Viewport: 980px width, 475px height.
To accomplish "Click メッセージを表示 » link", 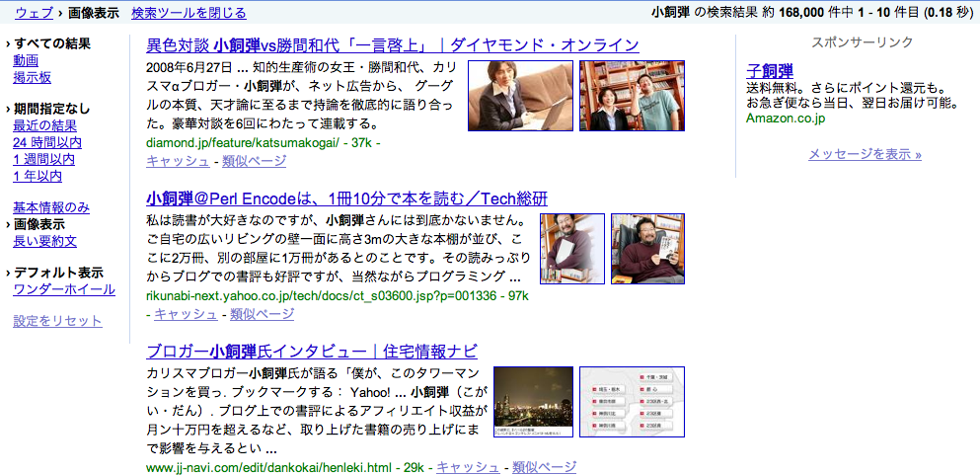I will [865, 154].
